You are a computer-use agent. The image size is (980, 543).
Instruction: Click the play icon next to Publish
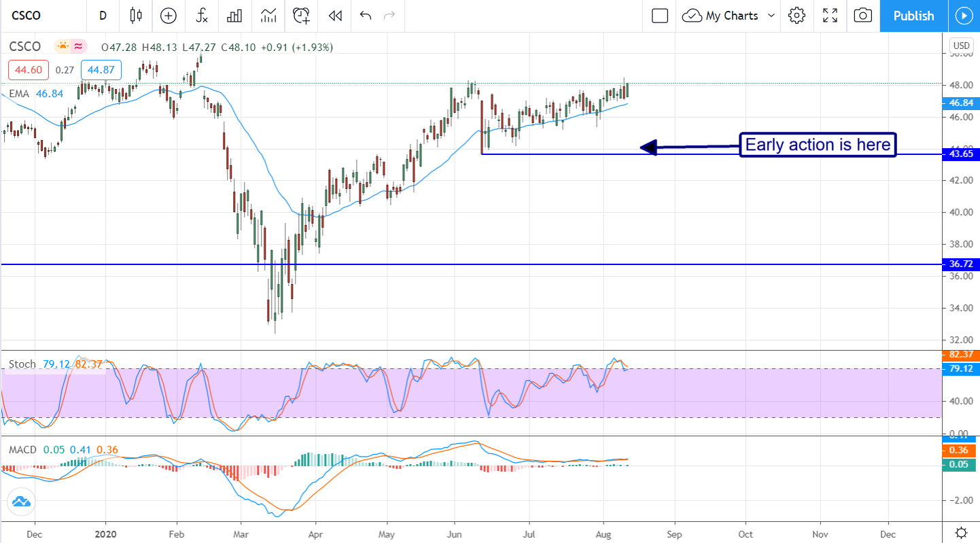coord(964,16)
